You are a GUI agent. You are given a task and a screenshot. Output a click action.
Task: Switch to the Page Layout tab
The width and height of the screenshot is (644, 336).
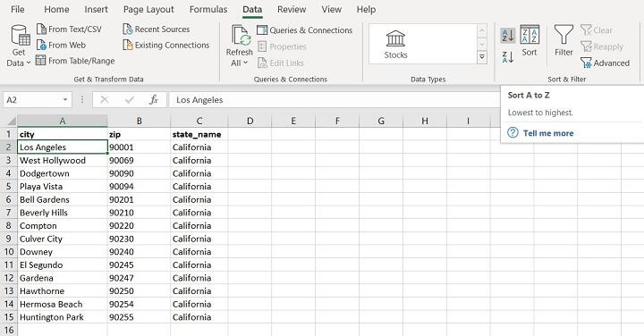coord(148,10)
